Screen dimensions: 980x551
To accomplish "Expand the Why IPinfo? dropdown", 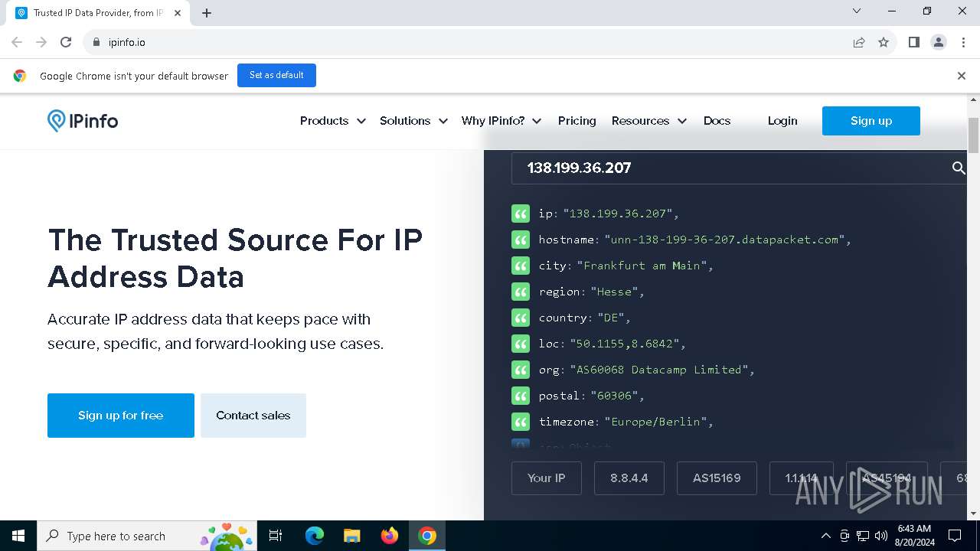I will pyautogui.click(x=501, y=121).
